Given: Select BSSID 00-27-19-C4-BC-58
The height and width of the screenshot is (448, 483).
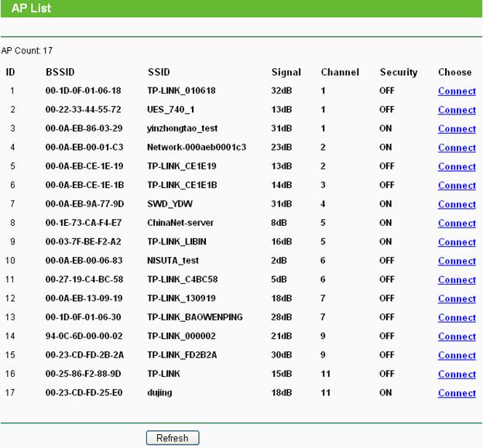Looking at the screenshot, I should point(84,279).
